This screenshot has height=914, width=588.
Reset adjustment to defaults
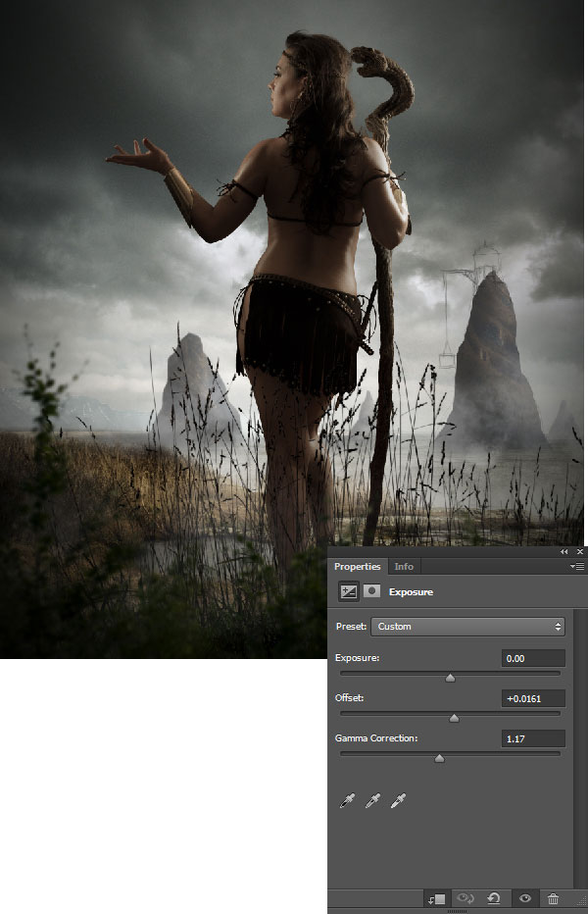tap(494, 899)
